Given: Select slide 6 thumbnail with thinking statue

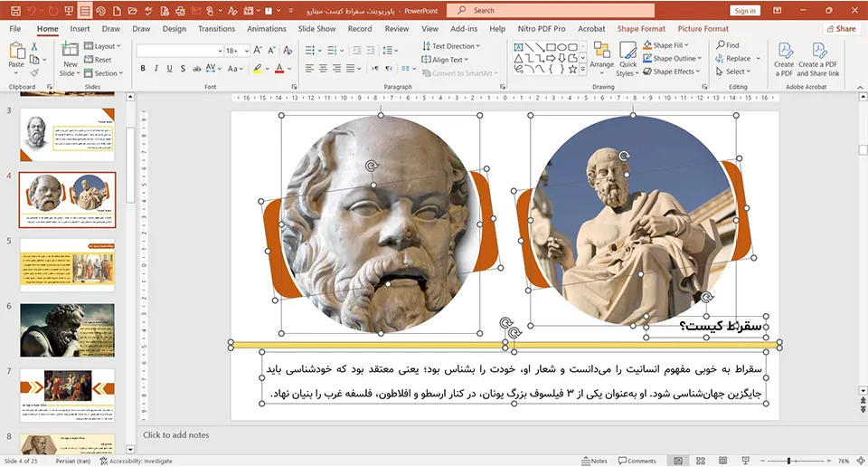Looking at the screenshot, I should (x=68, y=330).
